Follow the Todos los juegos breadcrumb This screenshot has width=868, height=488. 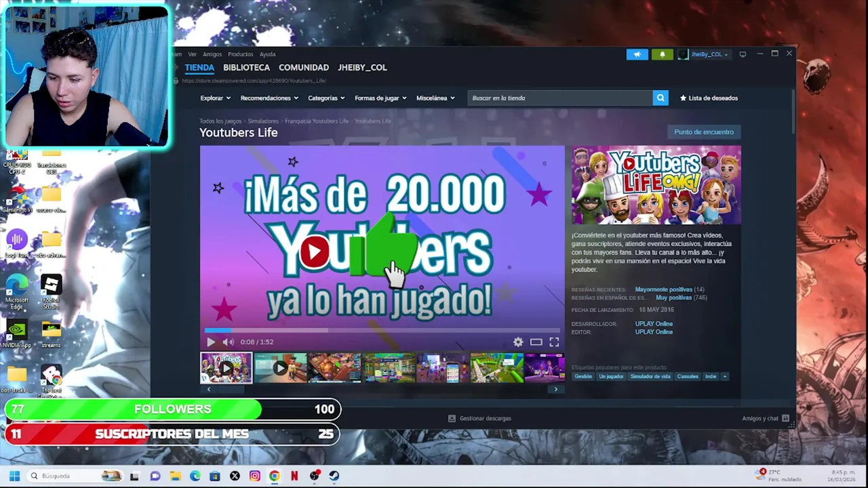220,121
